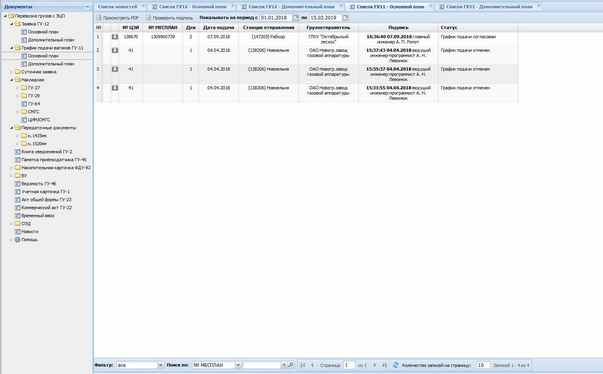Open calendar picker for start date 01.01.2018

pyautogui.click(x=296, y=18)
